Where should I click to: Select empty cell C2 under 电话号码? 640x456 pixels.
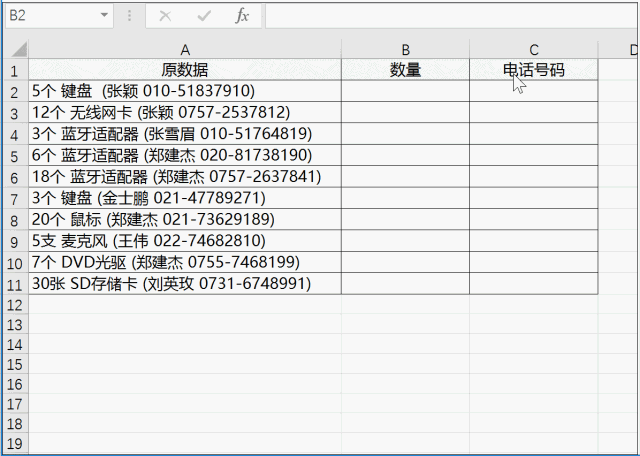(x=533, y=91)
